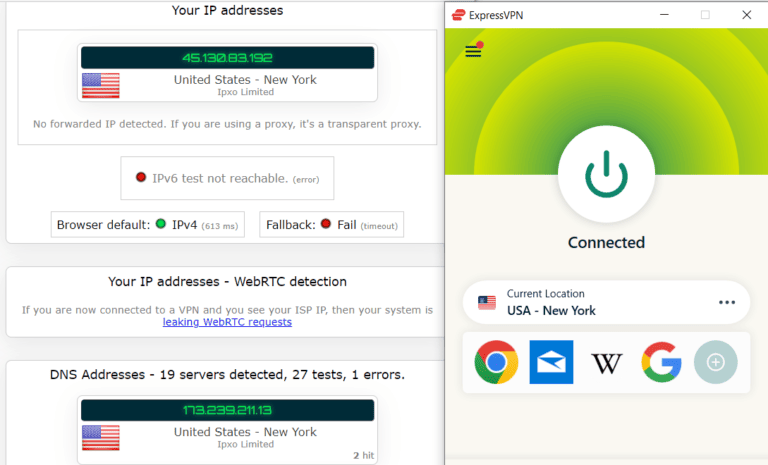Screen dimensions: 768x465
Task: Click the IPv6 test red status dot
Action: [141, 177]
